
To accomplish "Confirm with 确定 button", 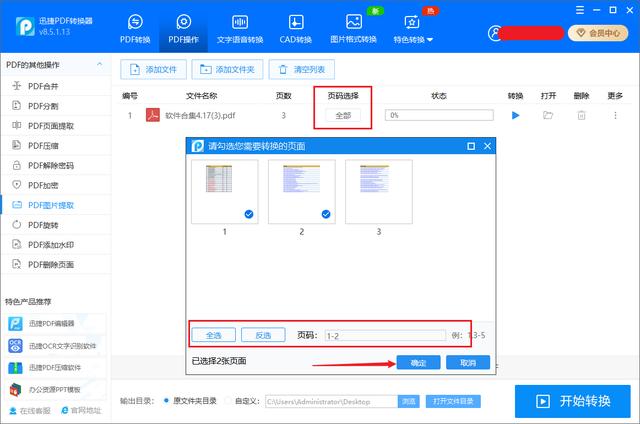I will (418, 362).
